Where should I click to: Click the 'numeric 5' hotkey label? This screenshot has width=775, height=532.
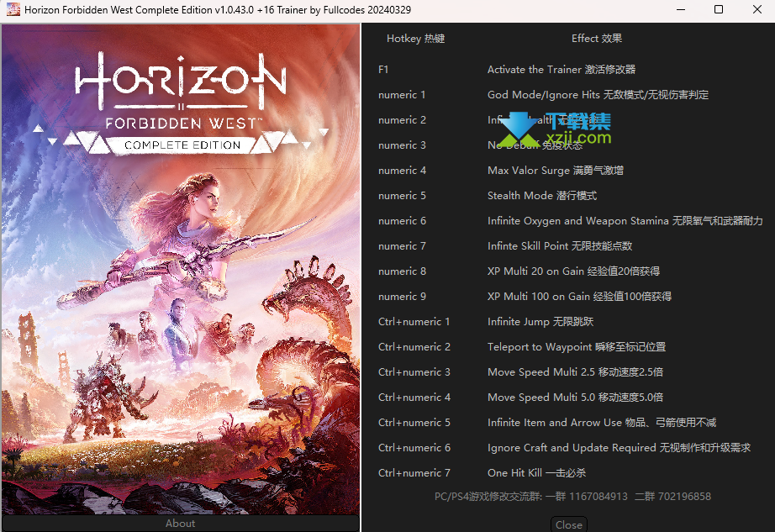coord(402,196)
